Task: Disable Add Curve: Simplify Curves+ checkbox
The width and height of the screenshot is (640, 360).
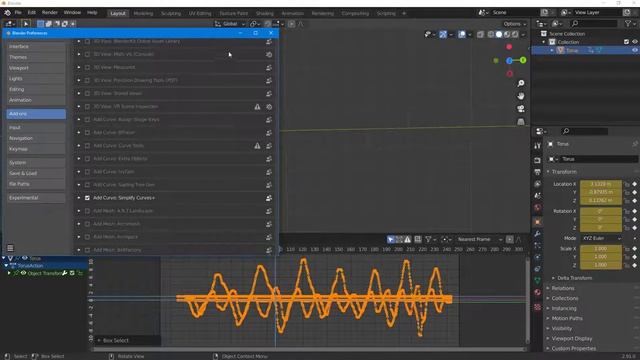Action: point(87,198)
